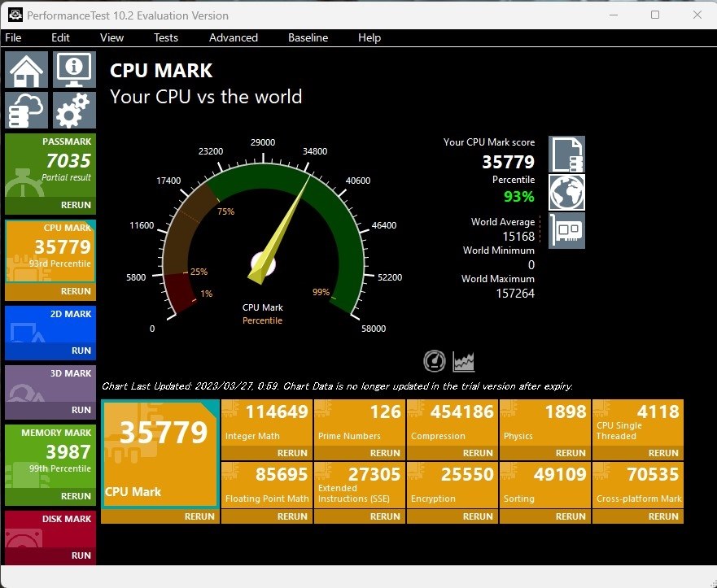717x588 pixels.
Task: Open the cloud baseline database icon
Action: pyautogui.click(x=27, y=110)
